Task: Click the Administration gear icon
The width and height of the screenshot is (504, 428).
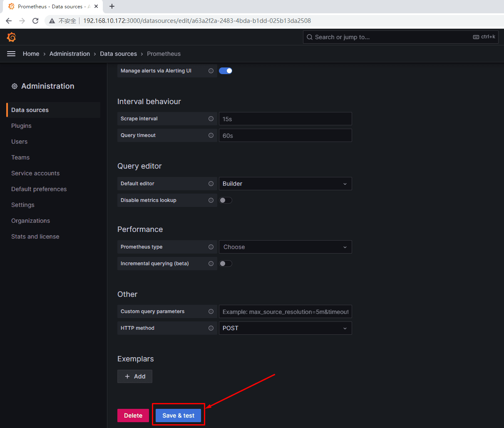Action: (15, 86)
